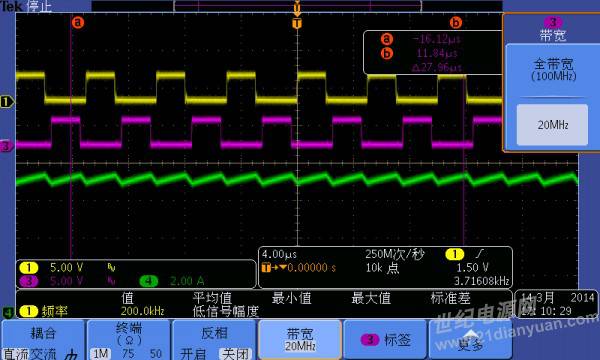
Task: Select 关闭 invert off option
Action: 235,353
